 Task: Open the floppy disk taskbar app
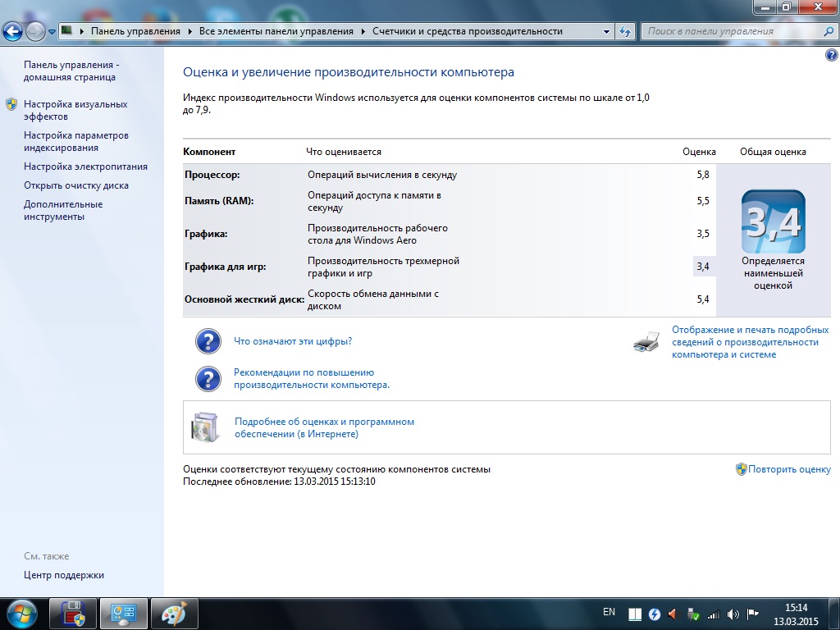[73, 614]
